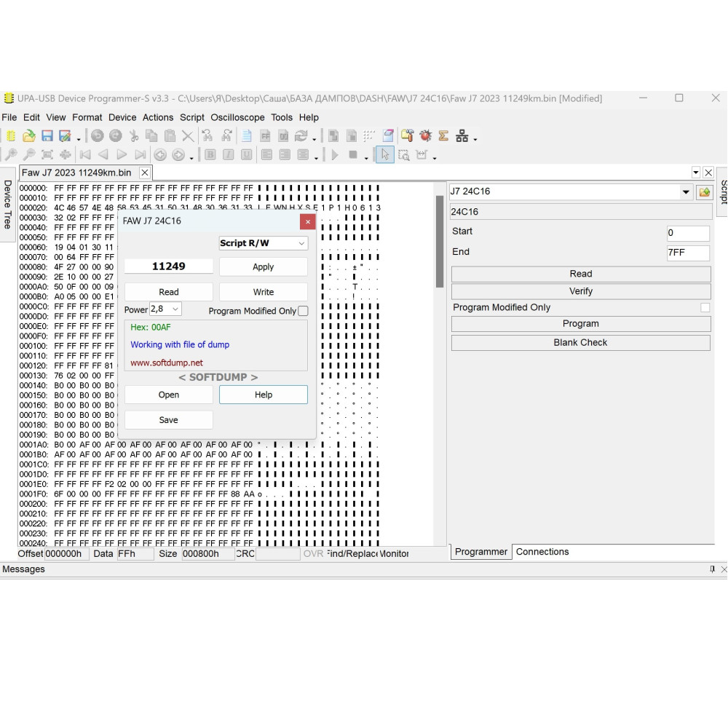
Task: Click Apply in FAW J7 dialog
Action: pyautogui.click(x=264, y=267)
